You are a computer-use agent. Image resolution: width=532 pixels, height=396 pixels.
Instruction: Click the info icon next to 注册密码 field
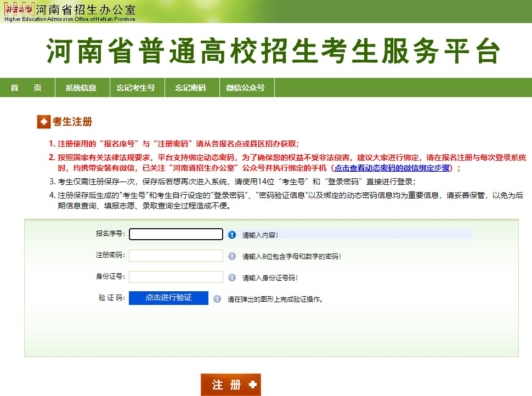tap(232, 256)
